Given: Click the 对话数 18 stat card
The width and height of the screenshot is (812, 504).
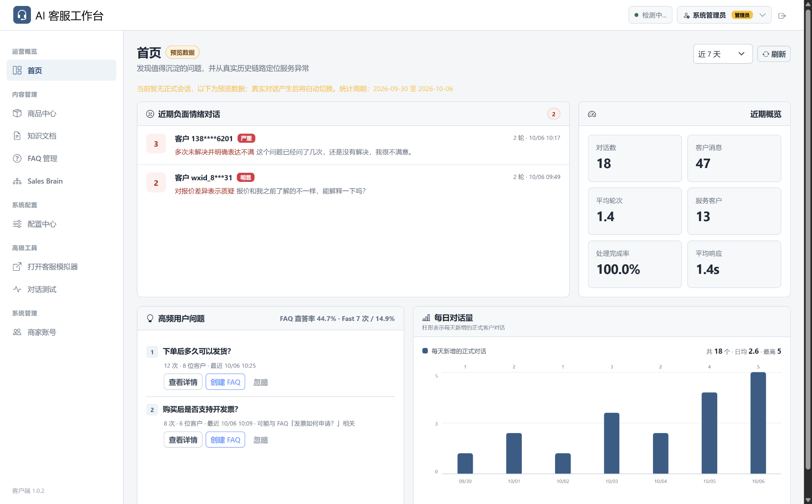Looking at the screenshot, I should click(x=634, y=158).
